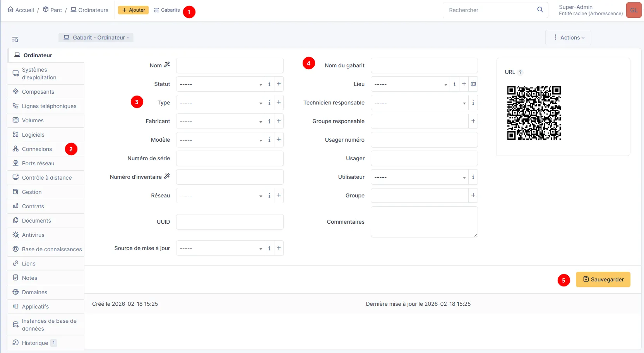
Task: Go to Accueil breadcrumb
Action: (21, 10)
